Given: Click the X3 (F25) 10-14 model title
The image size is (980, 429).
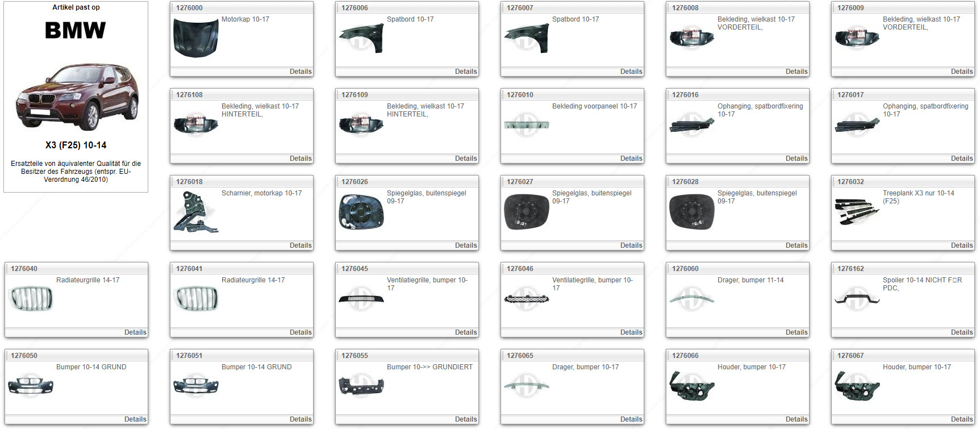Looking at the screenshot, I should [76, 145].
